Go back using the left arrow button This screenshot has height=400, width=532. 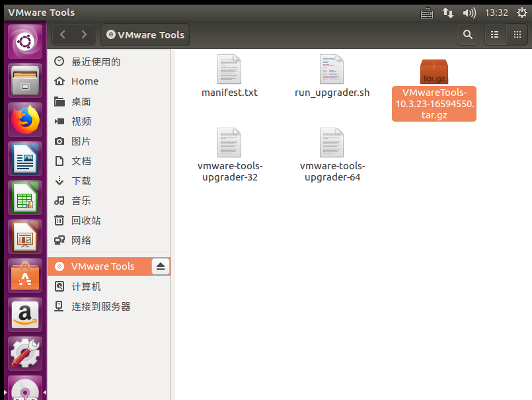click(x=63, y=34)
